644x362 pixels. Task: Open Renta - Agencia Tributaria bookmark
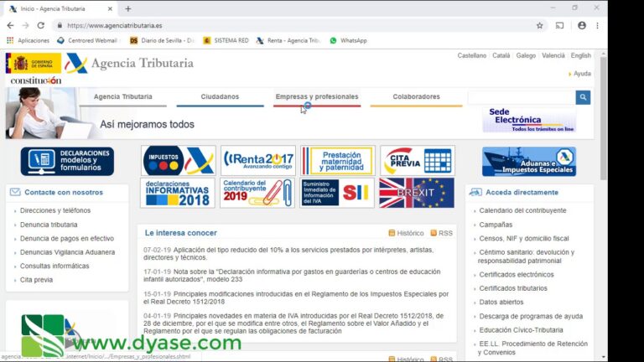coord(288,40)
